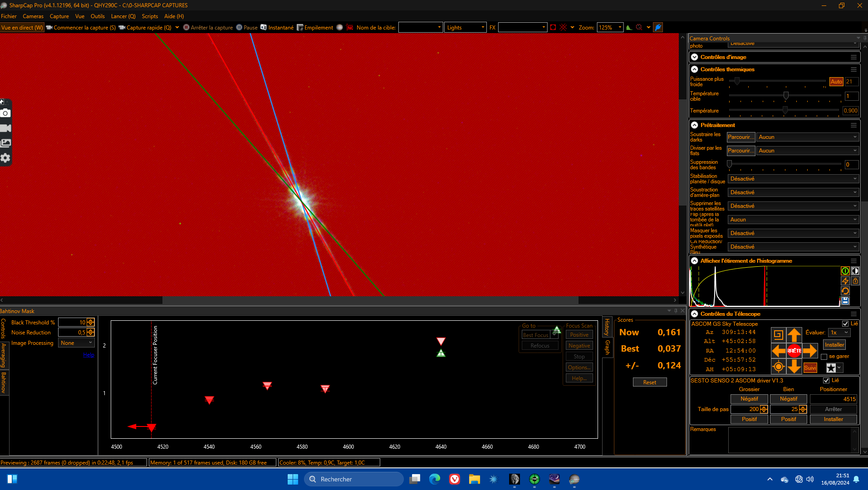The image size is (868, 490).
Task: Open the gear settings icon in left sidebar
Action: tap(5, 158)
